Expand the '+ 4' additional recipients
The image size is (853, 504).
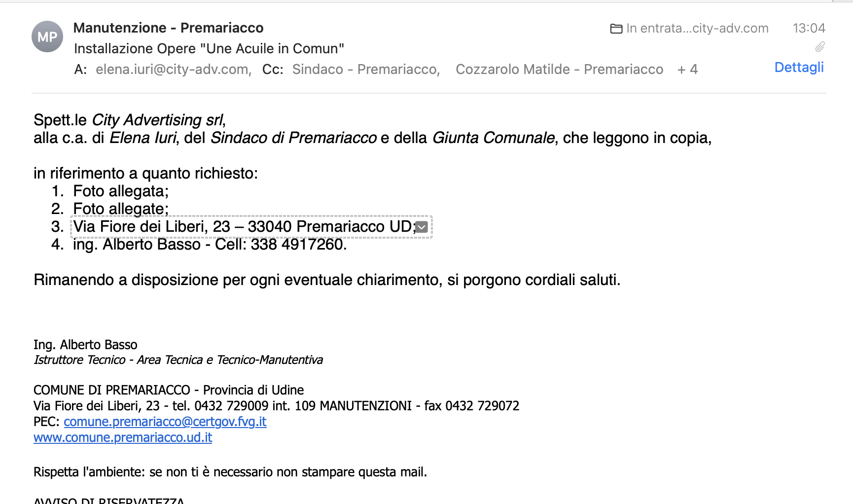point(687,70)
